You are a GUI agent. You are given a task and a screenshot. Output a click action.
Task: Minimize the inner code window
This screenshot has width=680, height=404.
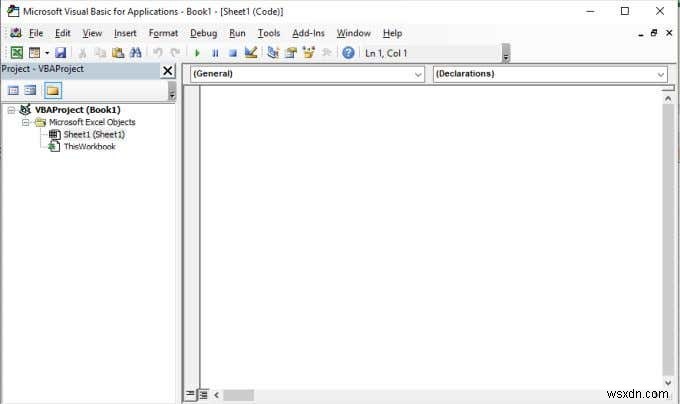pyautogui.click(x=641, y=34)
